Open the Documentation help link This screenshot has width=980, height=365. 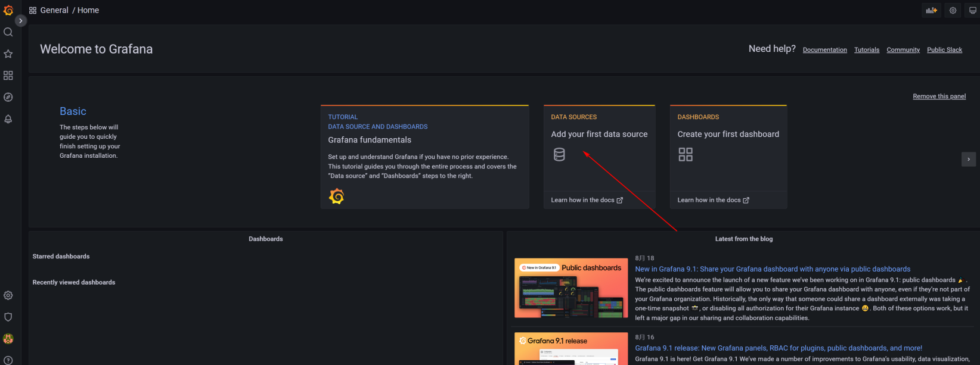824,50
